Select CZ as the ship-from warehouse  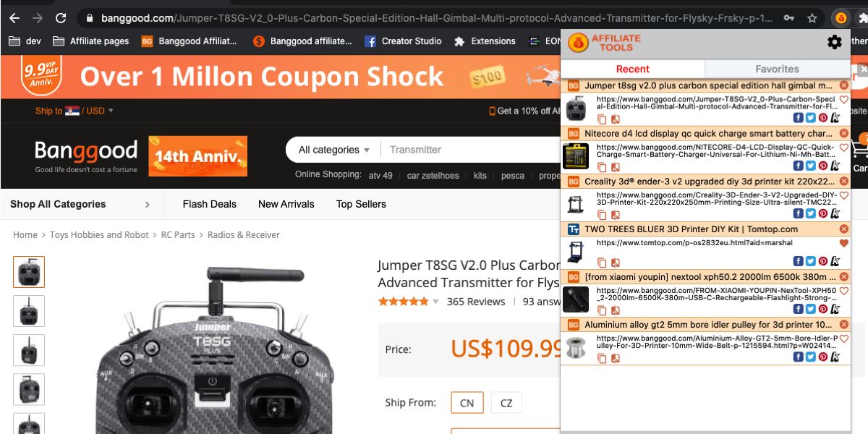[506, 403]
